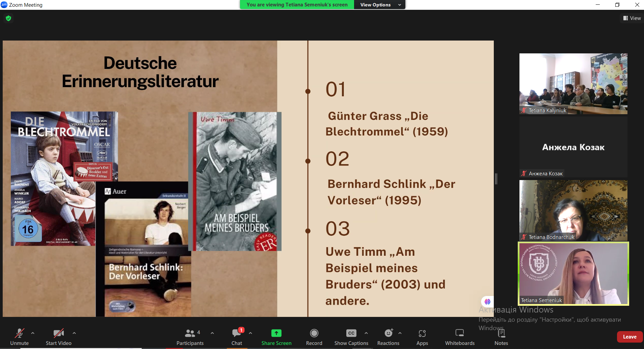Open View Options dropdown

[x=380, y=5]
